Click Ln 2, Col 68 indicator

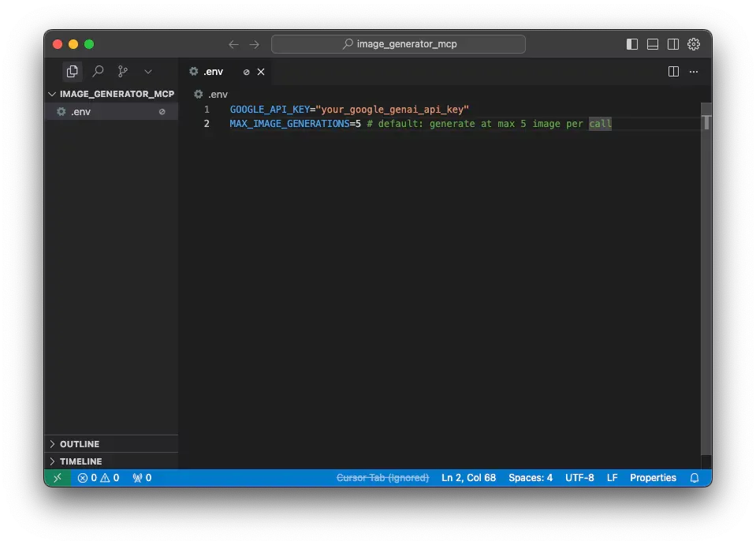pos(468,477)
